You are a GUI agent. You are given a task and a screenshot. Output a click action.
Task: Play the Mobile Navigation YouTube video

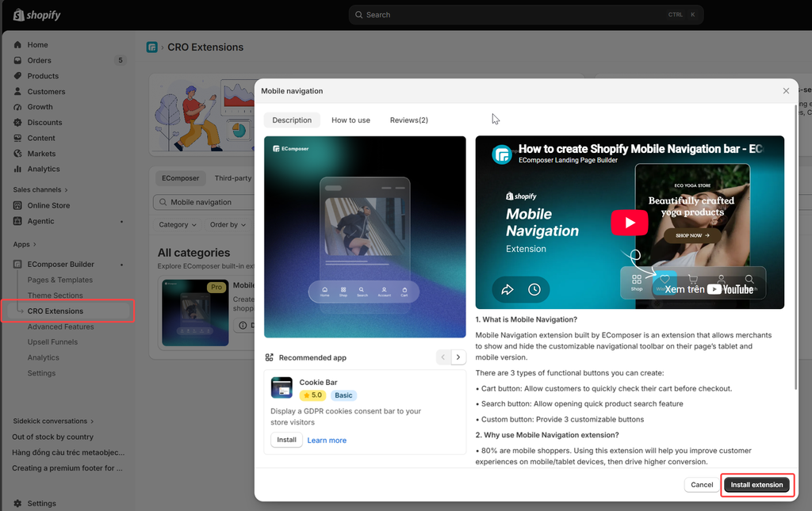[629, 223]
